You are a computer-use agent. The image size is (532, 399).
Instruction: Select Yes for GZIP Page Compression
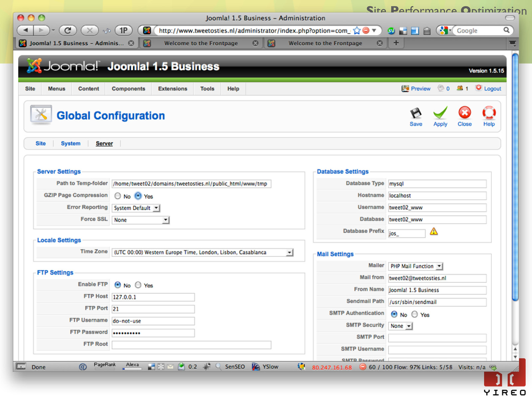click(x=138, y=196)
